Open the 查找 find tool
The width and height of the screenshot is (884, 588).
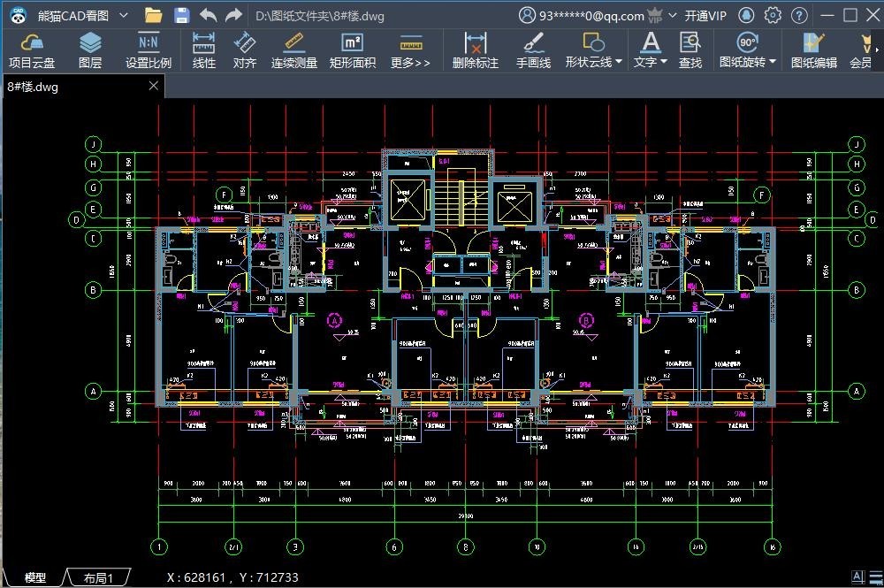690,50
